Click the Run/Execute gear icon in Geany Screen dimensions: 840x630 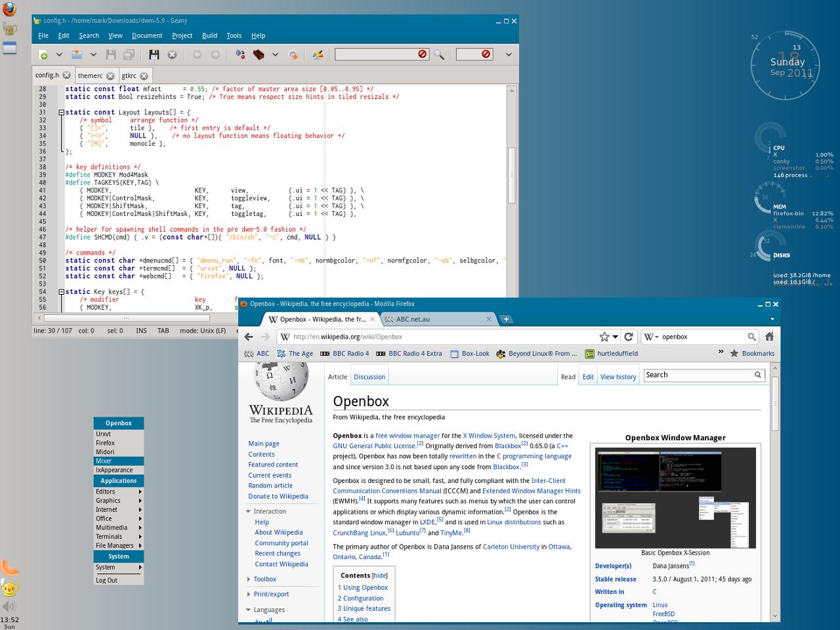click(293, 54)
